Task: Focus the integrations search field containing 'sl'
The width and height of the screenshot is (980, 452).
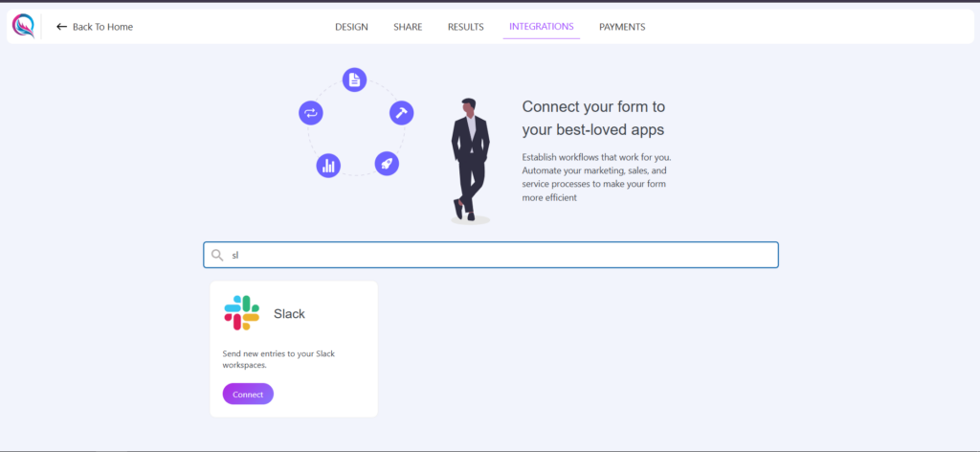Action: pyautogui.click(x=491, y=255)
